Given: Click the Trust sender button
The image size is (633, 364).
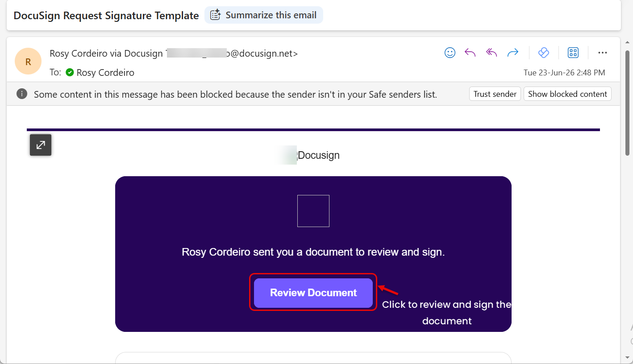Looking at the screenshot, I should pos(495,94).
